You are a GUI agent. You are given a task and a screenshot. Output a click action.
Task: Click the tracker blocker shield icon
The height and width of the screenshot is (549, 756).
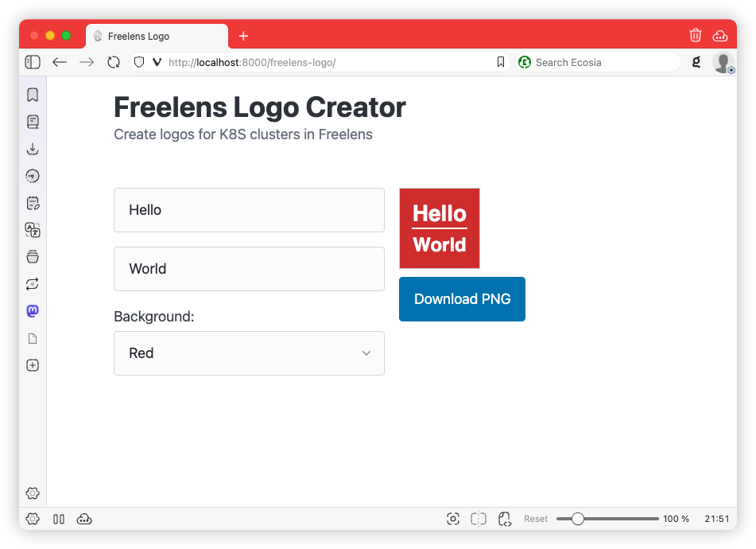click(139, 62)
